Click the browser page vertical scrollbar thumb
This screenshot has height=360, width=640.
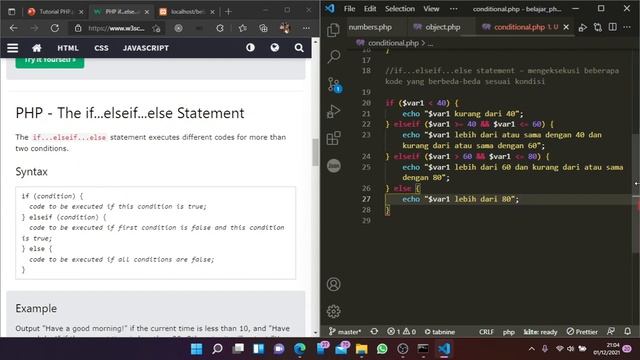(315, 152)
